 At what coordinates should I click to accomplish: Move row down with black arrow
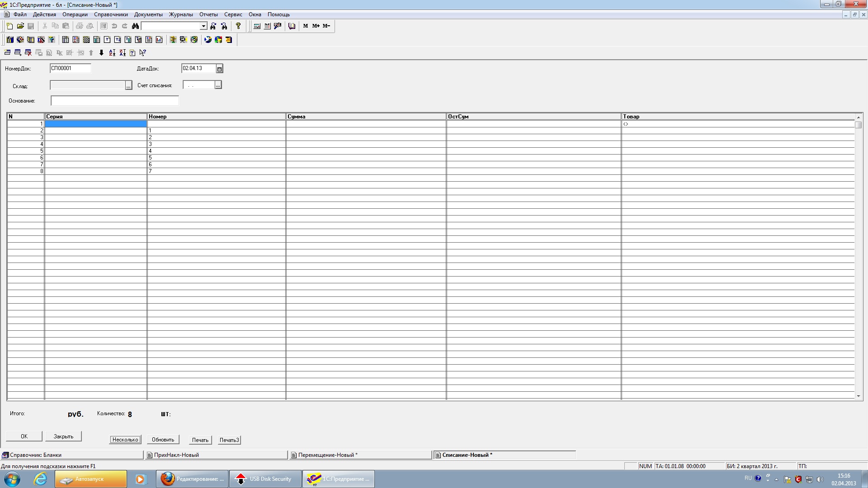tap(101, 53)
